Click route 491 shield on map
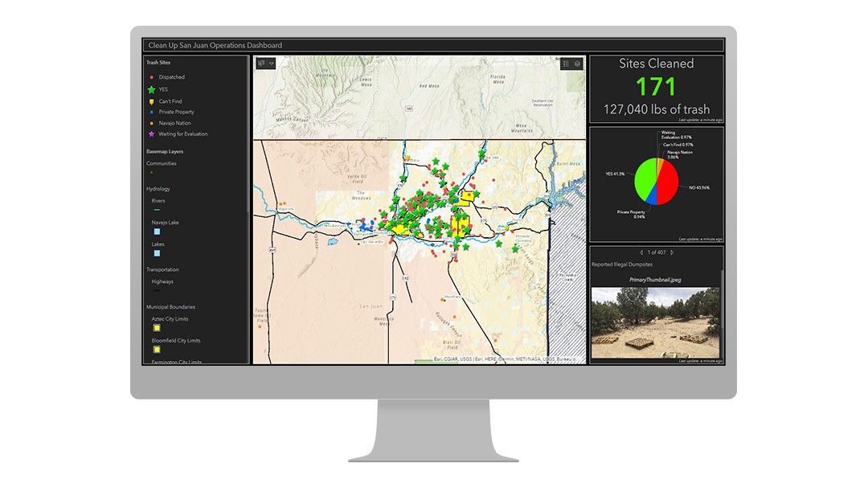 273,250
